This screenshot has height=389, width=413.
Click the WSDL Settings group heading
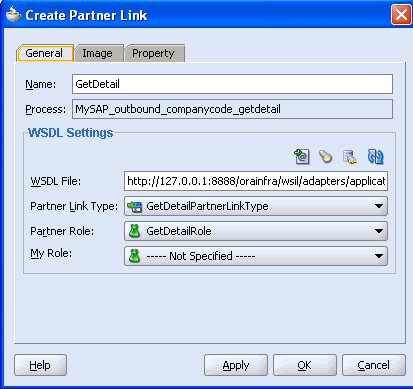click(x=71, y=133)
